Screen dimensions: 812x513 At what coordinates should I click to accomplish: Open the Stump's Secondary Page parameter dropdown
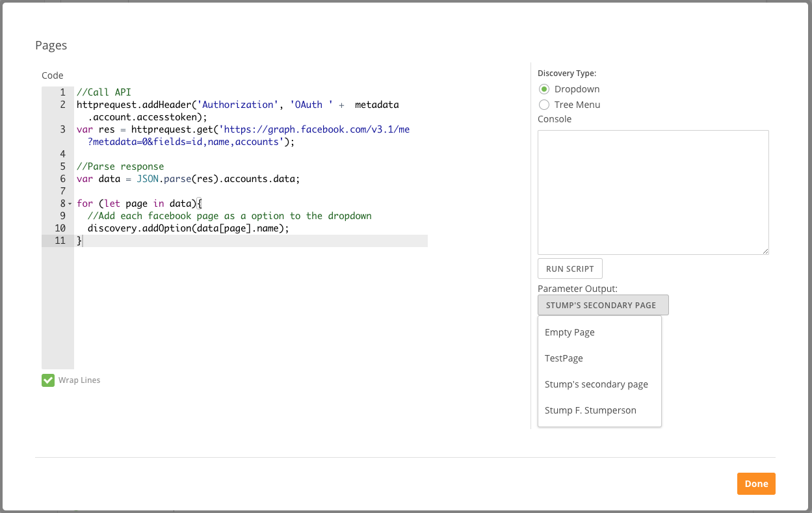pyautogui.click(x=603, y=306)
